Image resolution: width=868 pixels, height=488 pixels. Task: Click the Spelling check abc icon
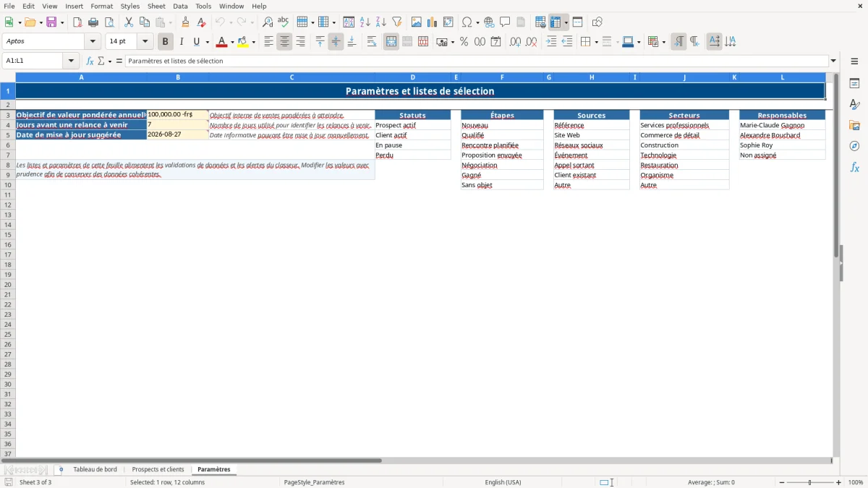[x=284, y=22]
